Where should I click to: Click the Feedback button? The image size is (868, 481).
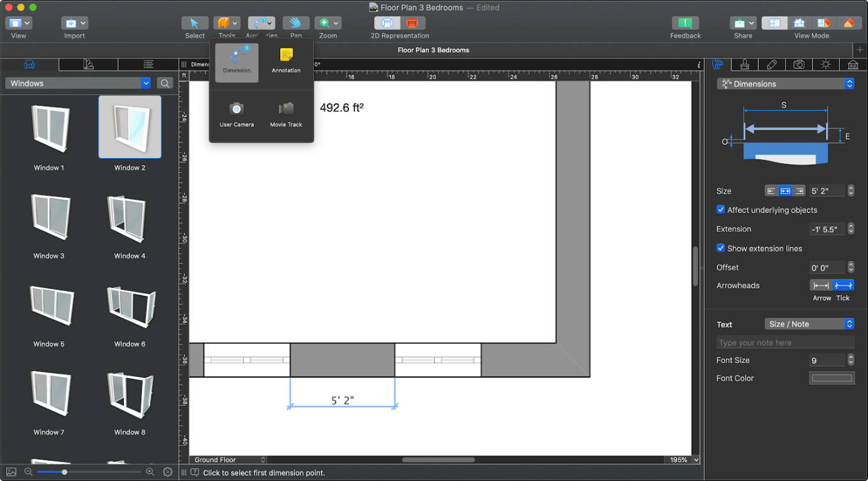point(685,22)
